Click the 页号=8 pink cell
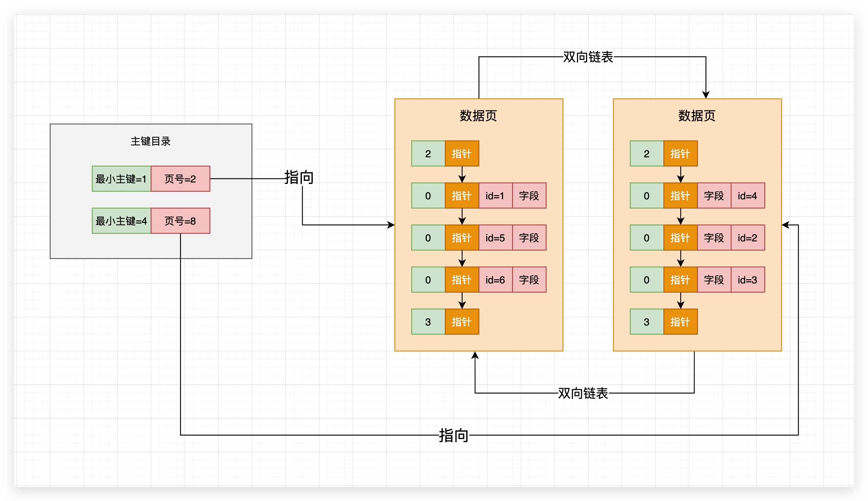 tap(180, 221)
